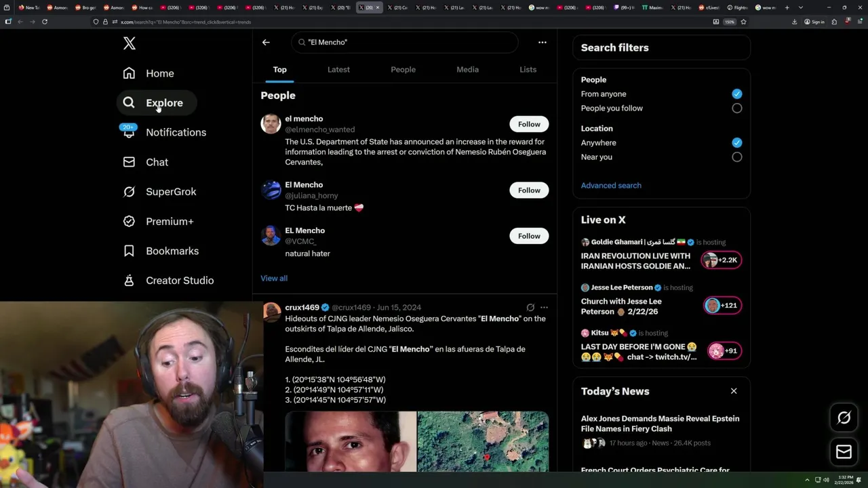Click the @VCMC_ profile avatar
The width and height of the screenshot is (868, 488).
[x=271, y=235]
